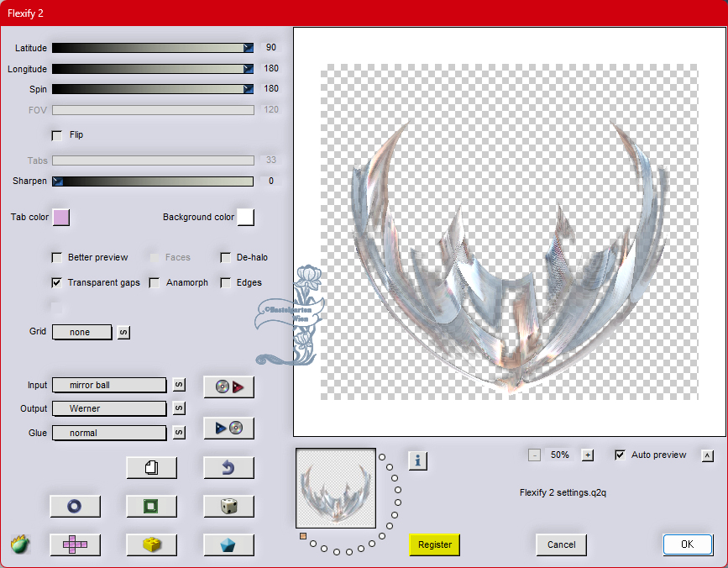Expand the Grid dropdown set to none

(x=82, y=332)
